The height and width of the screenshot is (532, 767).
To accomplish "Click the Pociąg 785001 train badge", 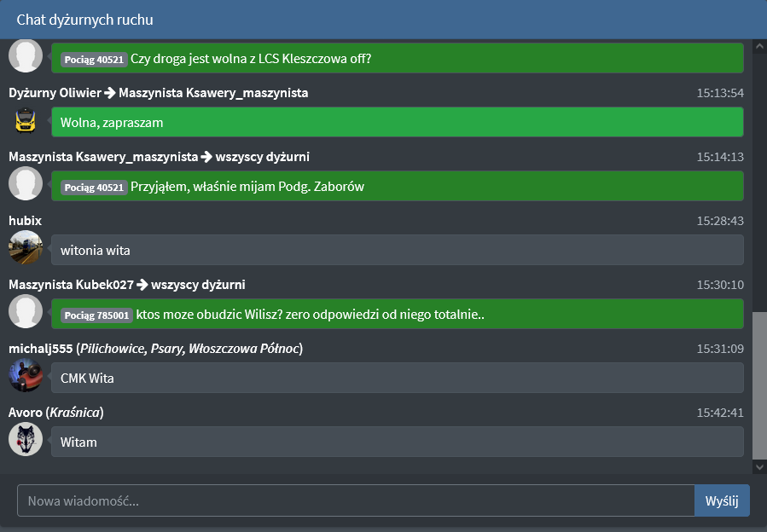I will tap(96, 315).
